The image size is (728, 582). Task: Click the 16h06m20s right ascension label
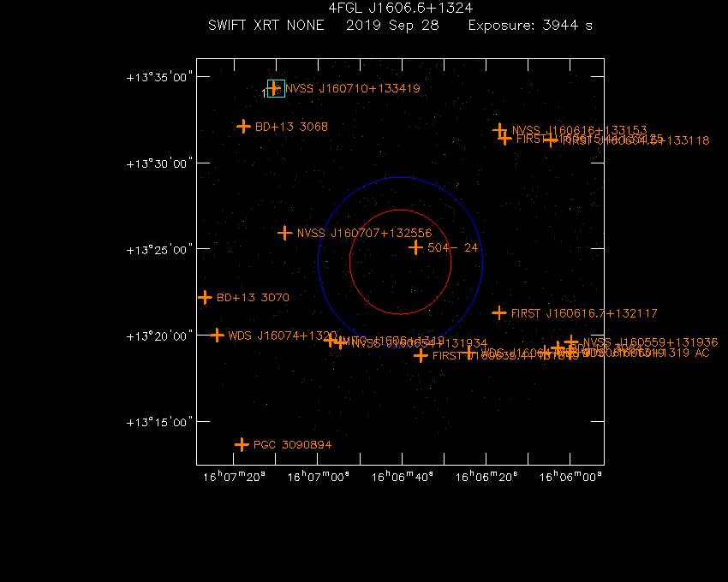(486, 477)
